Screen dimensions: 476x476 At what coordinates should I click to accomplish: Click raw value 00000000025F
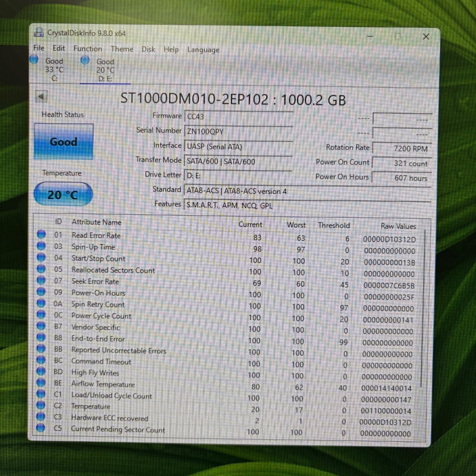click(389, 297)
